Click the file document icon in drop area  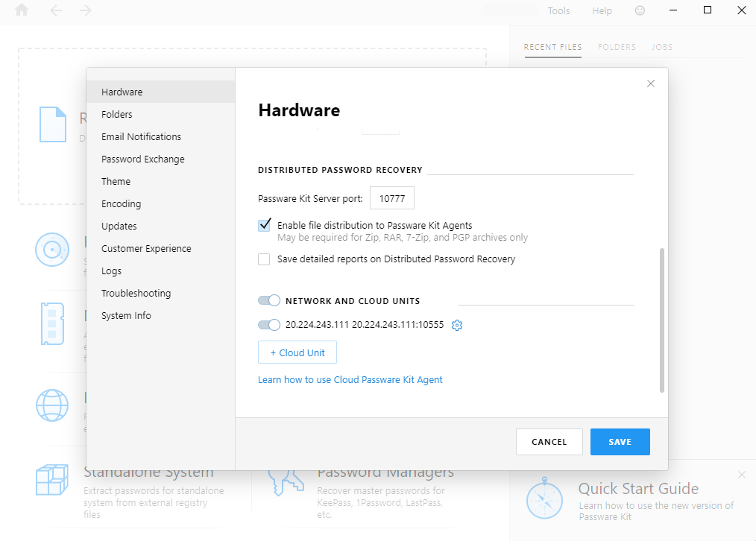(x=52, y=124)
